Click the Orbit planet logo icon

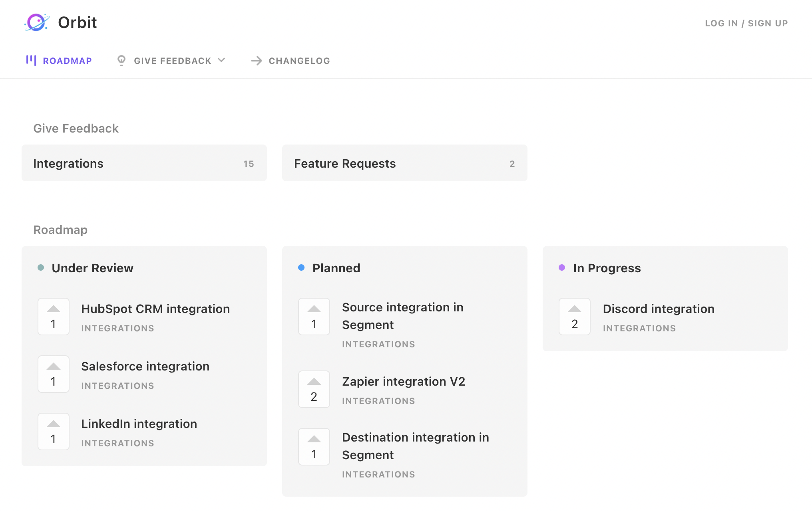pos(37,22)
